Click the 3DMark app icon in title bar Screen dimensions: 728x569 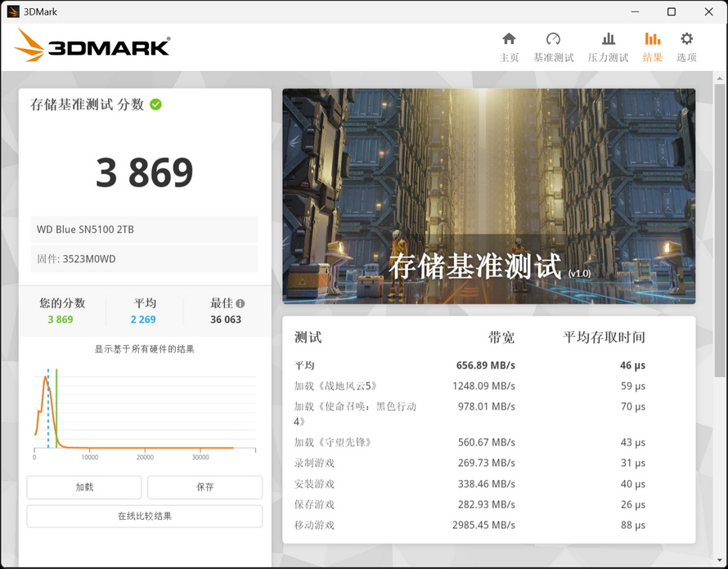pyautogui.click(x=13, y=11)
